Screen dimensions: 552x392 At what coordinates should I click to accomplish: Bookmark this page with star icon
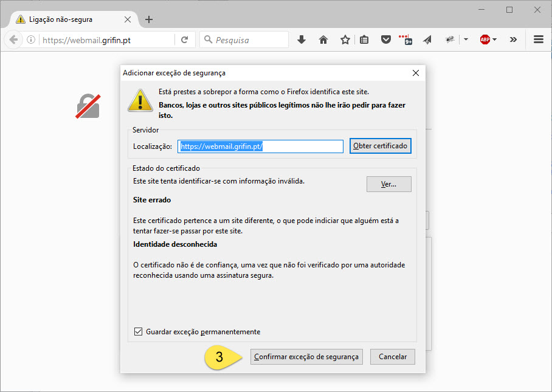pyautogui.click(x=345, y=40)
